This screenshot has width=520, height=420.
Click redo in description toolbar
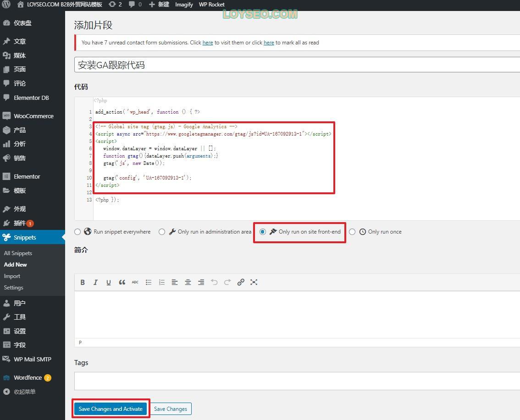(227, 282)
